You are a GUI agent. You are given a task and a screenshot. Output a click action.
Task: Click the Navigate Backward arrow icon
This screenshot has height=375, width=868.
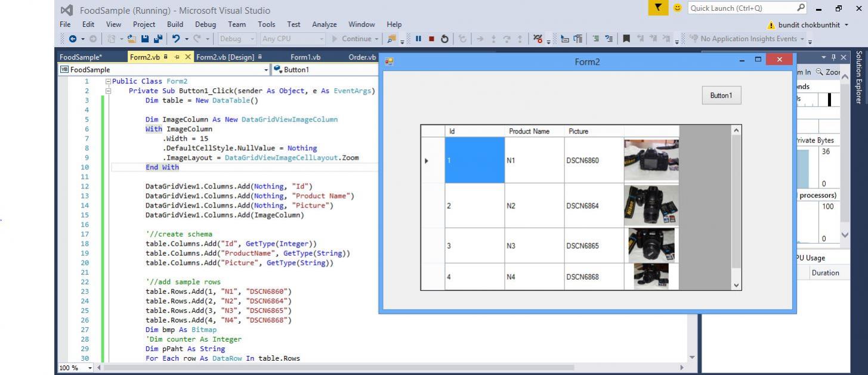[72, 39]
